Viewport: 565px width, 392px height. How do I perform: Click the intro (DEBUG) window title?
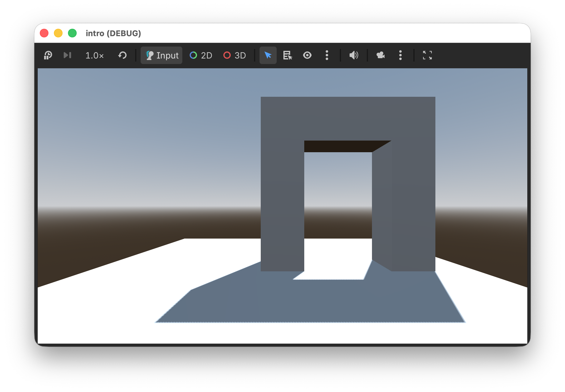click(113, 33)
